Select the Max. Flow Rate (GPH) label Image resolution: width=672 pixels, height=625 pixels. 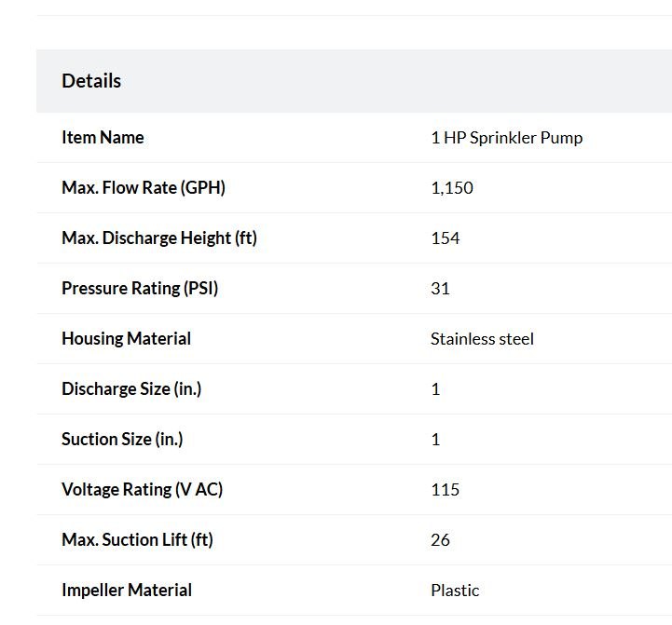[x=144, y=187]
